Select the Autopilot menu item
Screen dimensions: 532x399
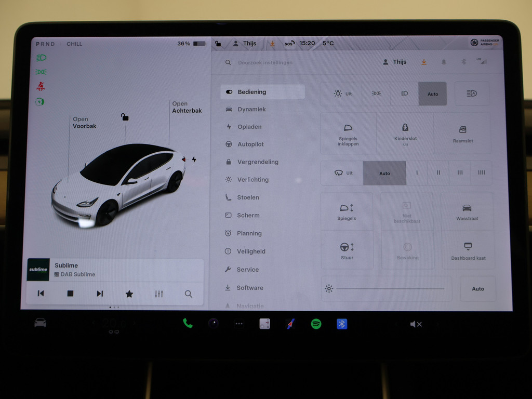[x=250, y=144]
